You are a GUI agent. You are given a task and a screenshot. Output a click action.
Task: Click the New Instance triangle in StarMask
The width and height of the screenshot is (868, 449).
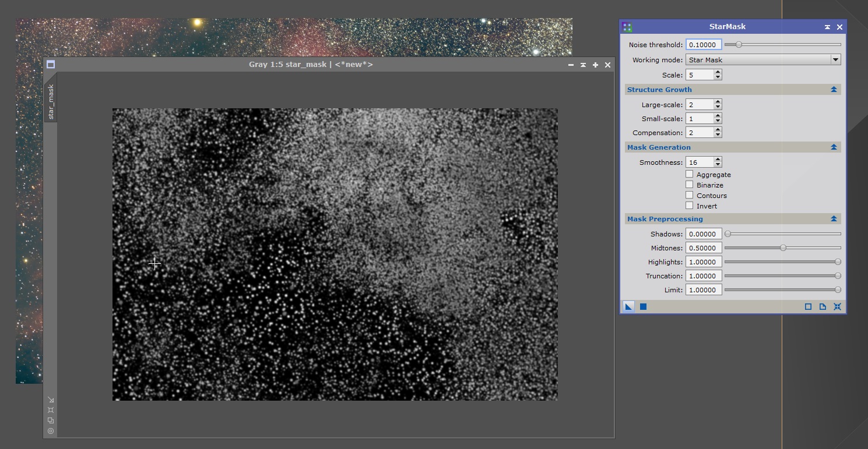pyautogui.click(x=628, y=306)
